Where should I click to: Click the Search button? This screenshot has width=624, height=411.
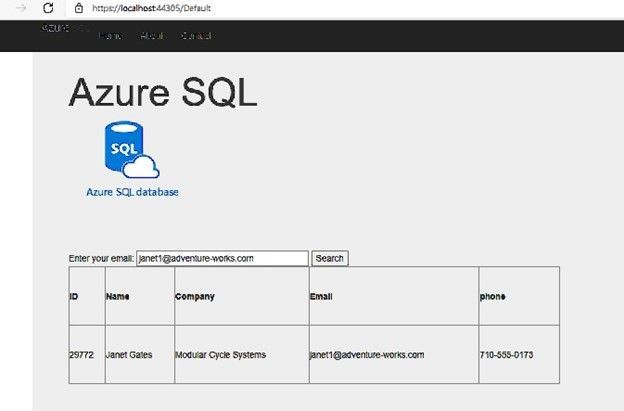pos(330,258)
